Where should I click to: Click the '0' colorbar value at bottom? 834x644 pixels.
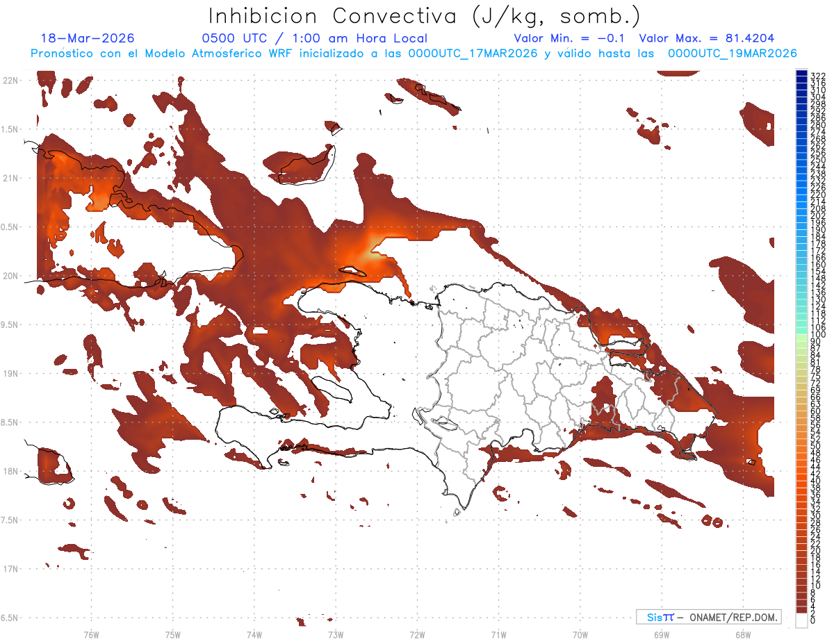812,620
